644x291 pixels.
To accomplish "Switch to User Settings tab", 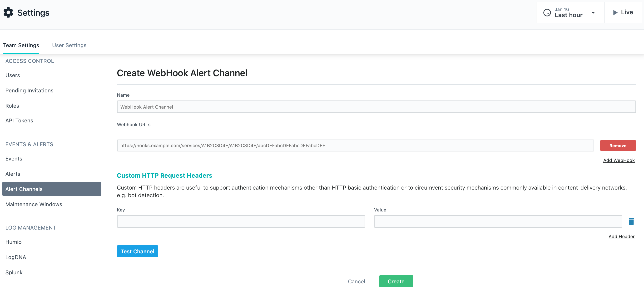I will (69, 45).
